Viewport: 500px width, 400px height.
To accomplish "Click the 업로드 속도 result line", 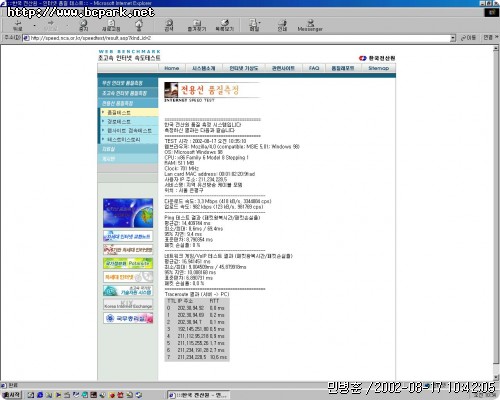I will click(214, 207).
